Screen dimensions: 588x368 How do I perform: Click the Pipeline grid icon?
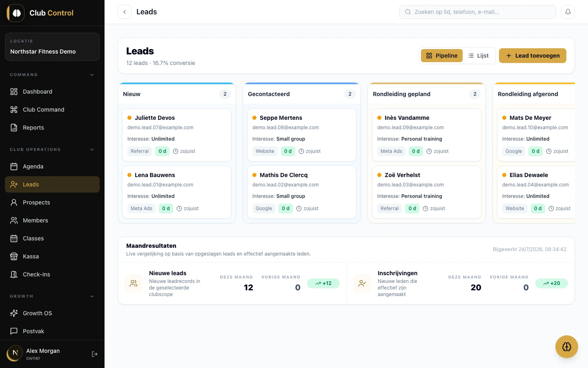tap(429, 56)
